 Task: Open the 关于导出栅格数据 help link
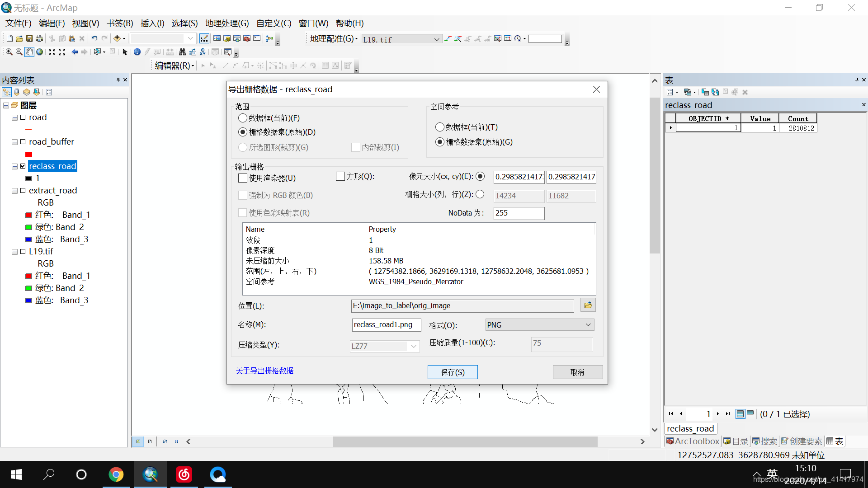(264, 371)
